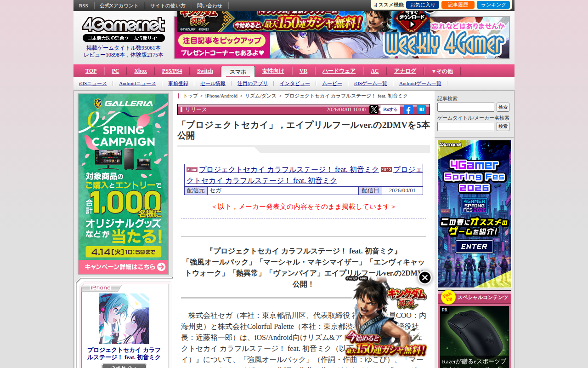Viewport: 588px width, 368px height.
Task: Open iPhone プロジェクトセカイ link in info box
Action: pyautogui.click(x=289, y=169)
